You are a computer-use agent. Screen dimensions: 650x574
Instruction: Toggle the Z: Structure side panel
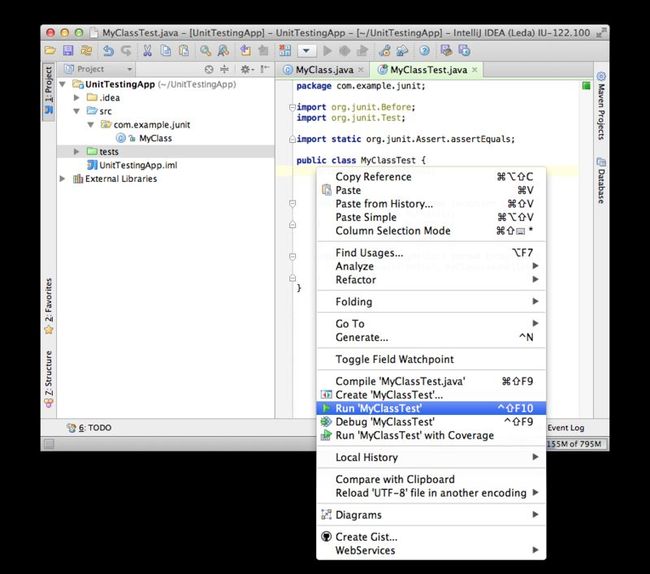coord(49,379)
